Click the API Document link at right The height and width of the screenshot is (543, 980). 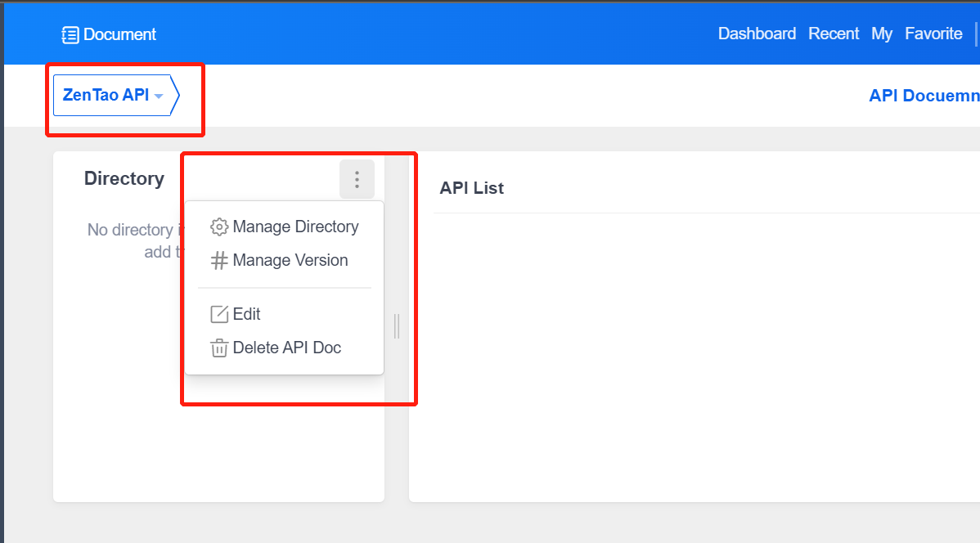tap(924, 96)
